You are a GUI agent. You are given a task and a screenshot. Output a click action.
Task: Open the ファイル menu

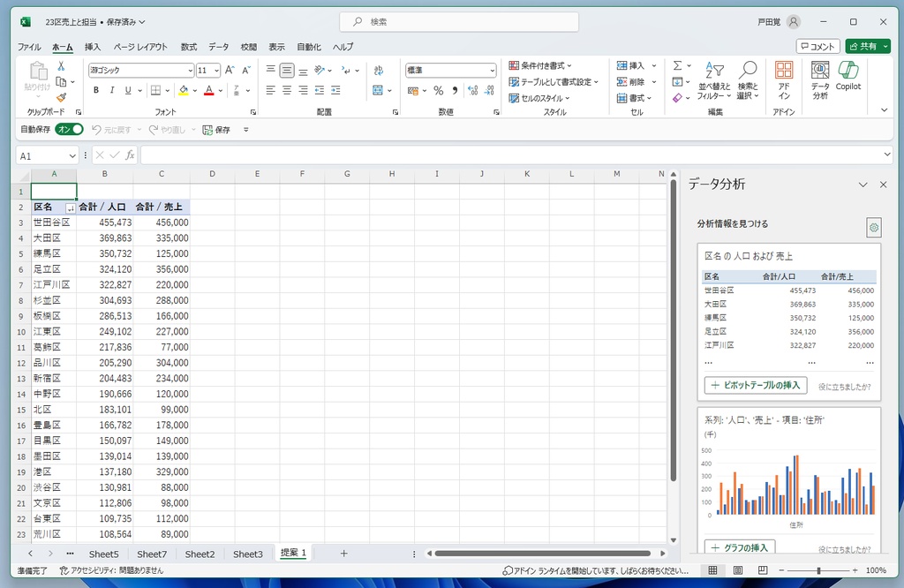tap(29, 48)
